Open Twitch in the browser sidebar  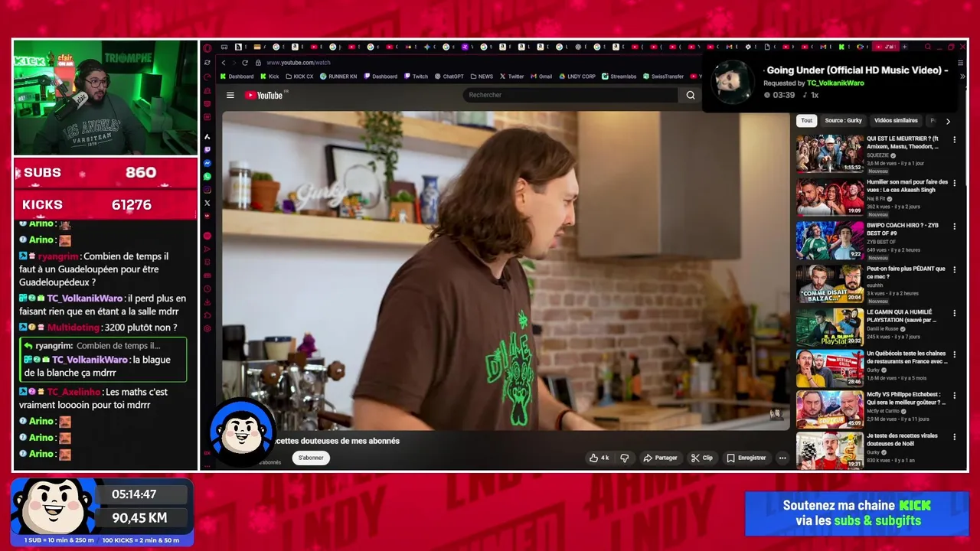point(207,150)
